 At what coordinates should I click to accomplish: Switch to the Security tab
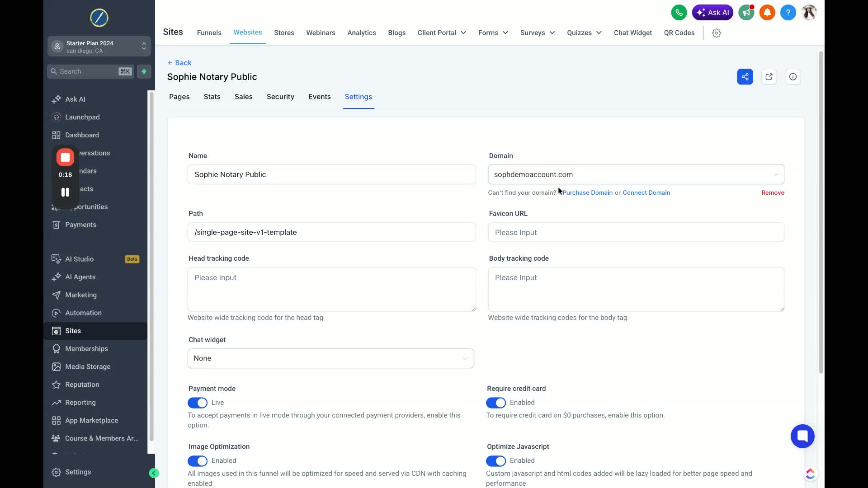coord(280,97)
